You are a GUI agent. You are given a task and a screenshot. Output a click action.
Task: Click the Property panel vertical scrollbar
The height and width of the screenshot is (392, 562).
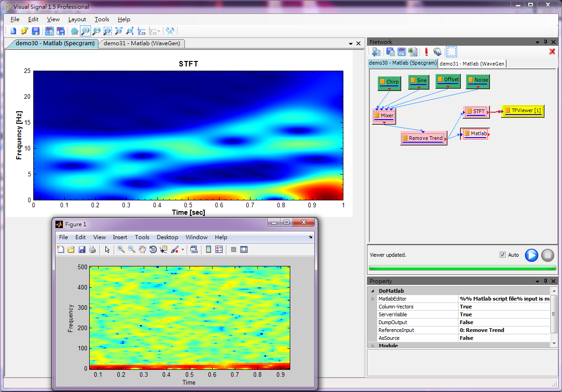pos(554,317)
